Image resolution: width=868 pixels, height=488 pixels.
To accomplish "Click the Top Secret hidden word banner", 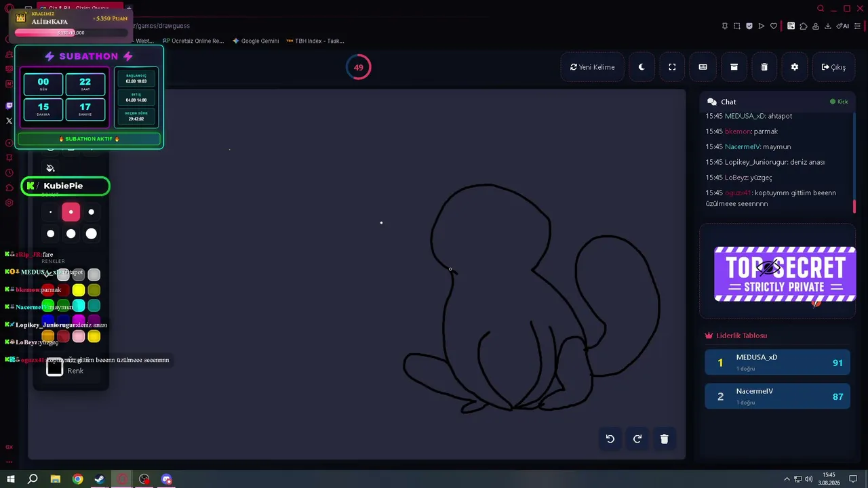I will click(785, 274).
